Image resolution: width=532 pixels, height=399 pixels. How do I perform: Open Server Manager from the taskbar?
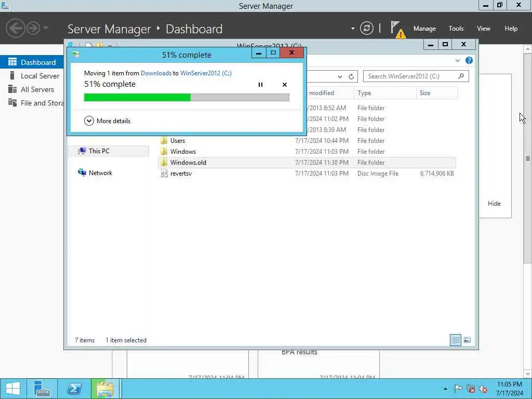[x=42, y=389]
